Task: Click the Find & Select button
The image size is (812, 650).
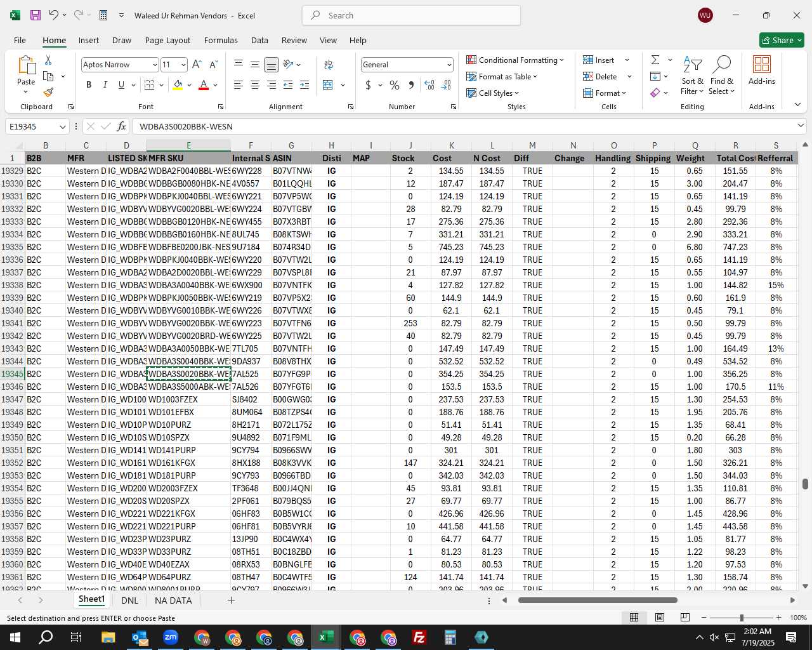Action: click(x=722, y=75)
